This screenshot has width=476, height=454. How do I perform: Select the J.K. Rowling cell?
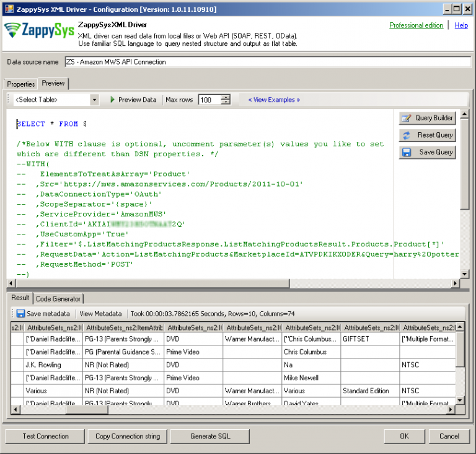(53, 365)
